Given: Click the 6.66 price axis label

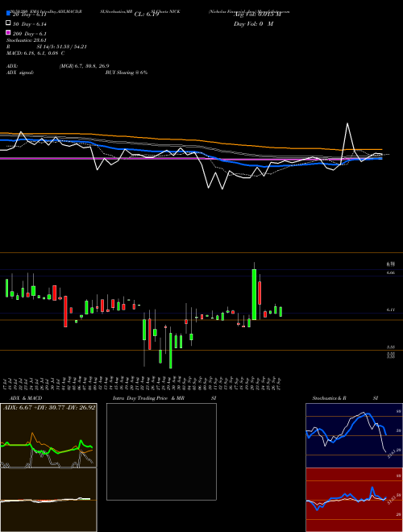Looking at the screenshot, I should [x=390, y=272].
